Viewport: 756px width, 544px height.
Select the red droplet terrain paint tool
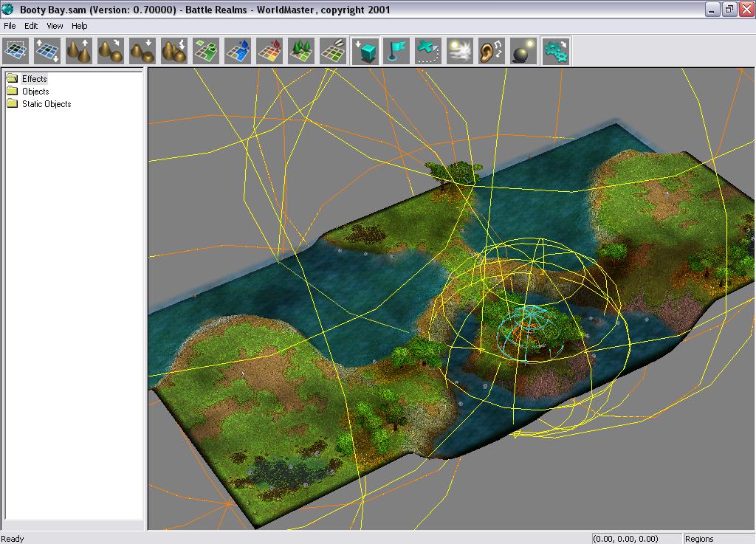tap(269, 51)
